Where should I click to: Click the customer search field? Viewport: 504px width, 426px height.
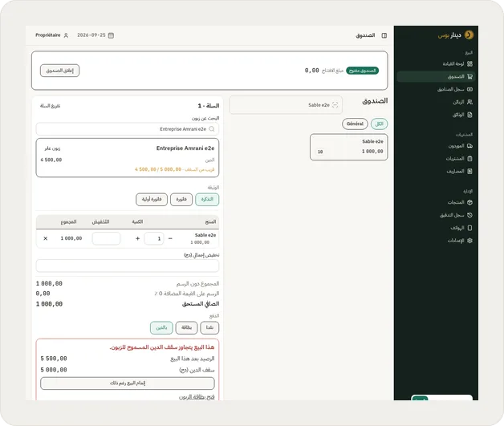(128, 129)
